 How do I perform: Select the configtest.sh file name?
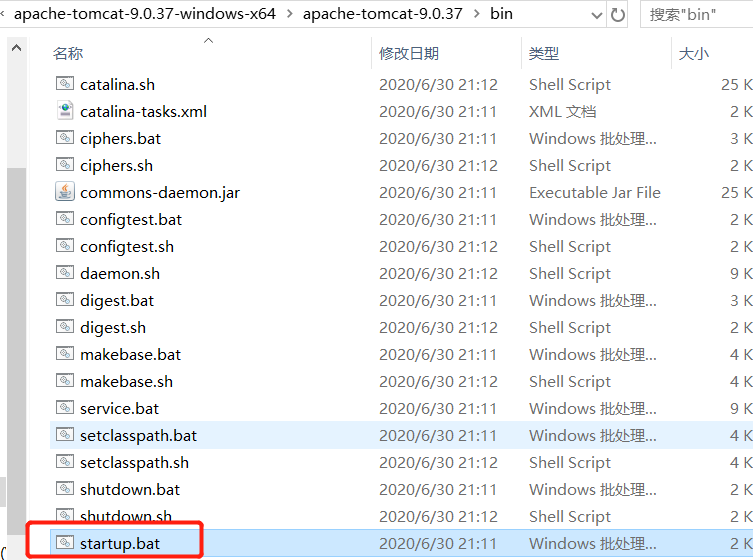point(127,246)
